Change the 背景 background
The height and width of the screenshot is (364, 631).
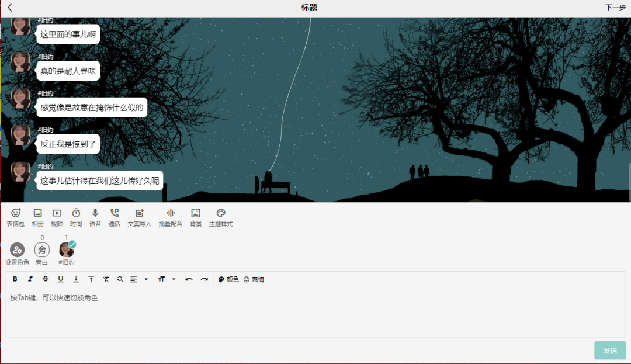coord(196,217)
